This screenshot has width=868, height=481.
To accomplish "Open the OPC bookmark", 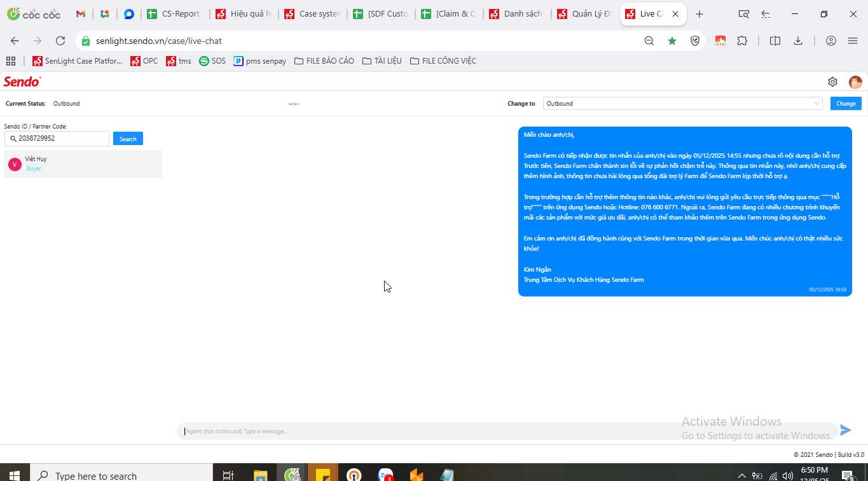I will click(144, 61).
